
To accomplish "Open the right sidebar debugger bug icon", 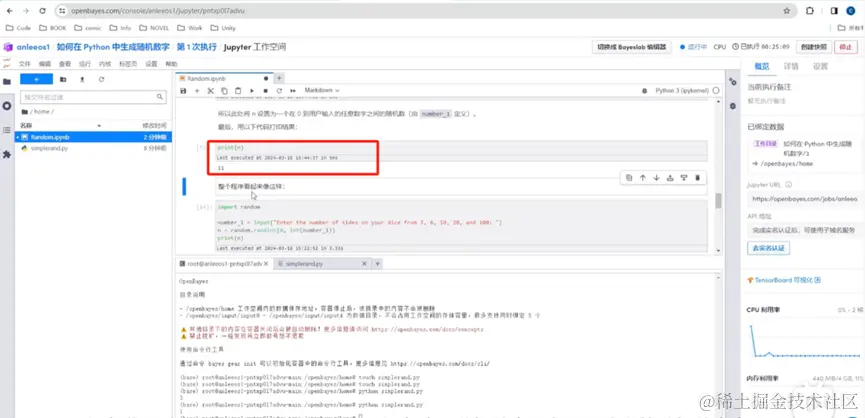I will (x=733, y=105).
